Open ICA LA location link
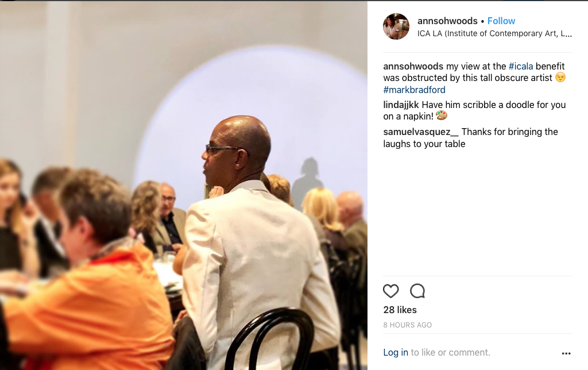The height and width of the screenshot is (370, 588). coord(494,33)
